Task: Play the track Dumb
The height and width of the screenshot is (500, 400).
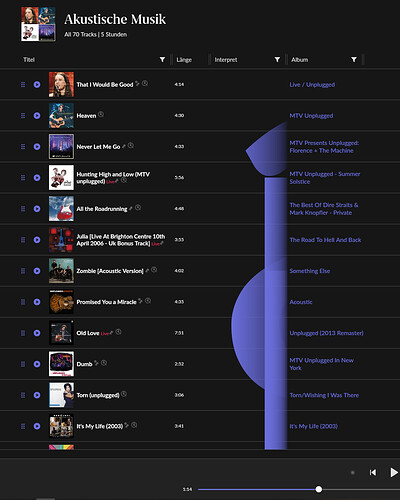Action: (37, 364)
